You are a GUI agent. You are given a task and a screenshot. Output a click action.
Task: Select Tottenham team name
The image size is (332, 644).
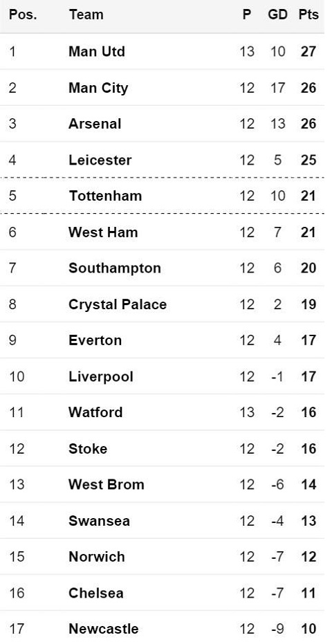click(x=105, y=196)
